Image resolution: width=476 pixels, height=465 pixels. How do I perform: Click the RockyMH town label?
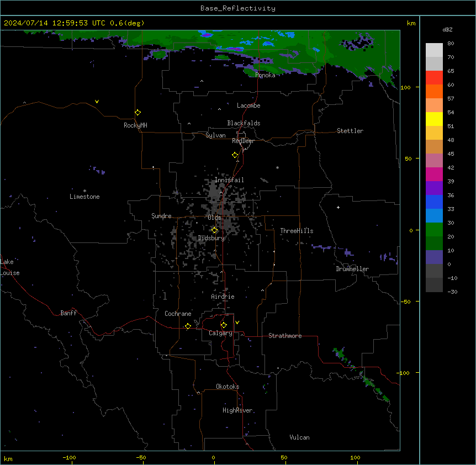tap(135, 125)
